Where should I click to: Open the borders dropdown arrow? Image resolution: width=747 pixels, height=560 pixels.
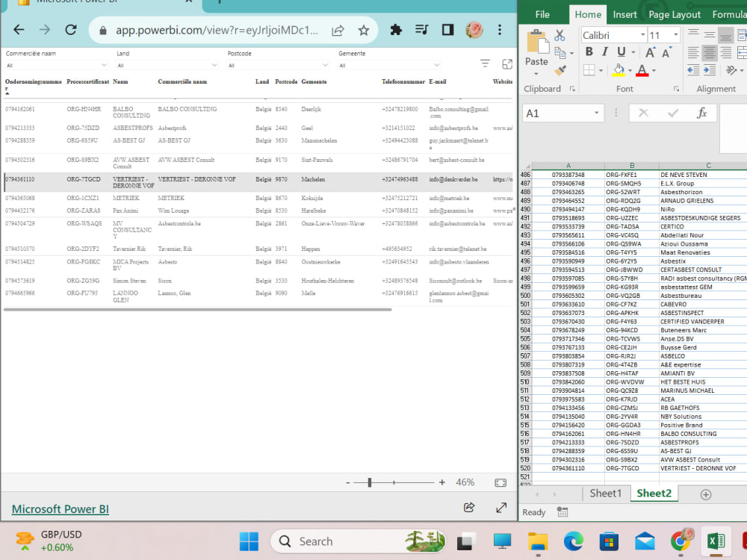(x=601, y=71)
